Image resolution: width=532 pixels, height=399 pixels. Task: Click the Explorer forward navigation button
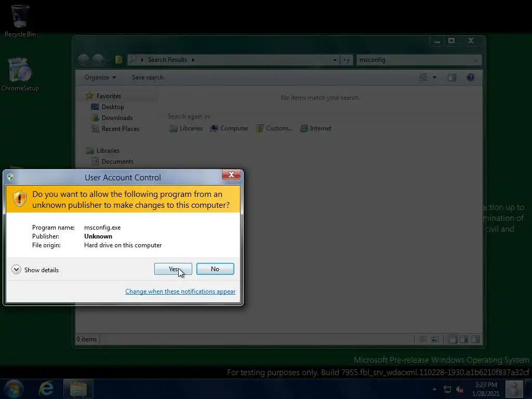[x=98, y=60]
